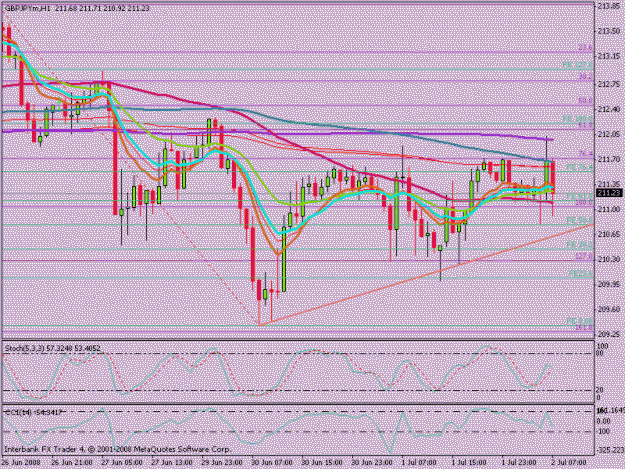Select the FE 23.6 expansion label
Viewport: 625px width, 469px height.
click(x=581, y=274)
